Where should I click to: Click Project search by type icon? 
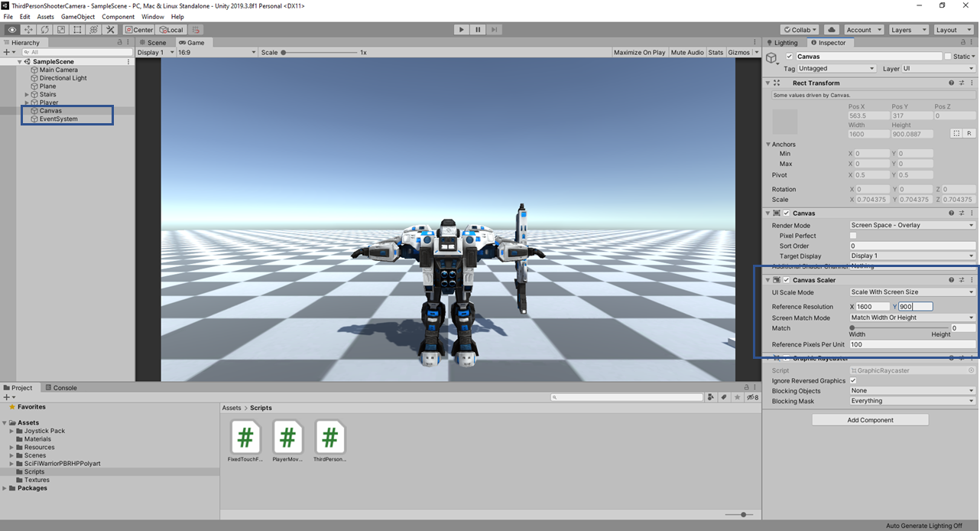(712, 397)
